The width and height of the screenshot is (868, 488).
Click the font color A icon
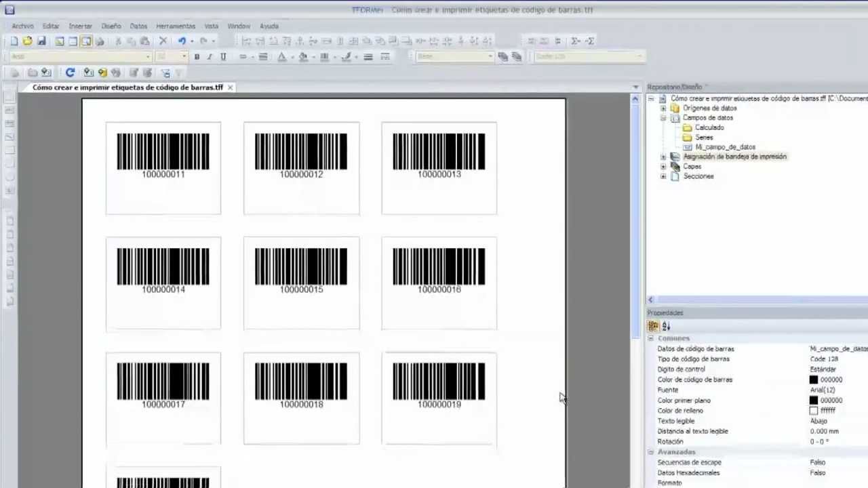pyautogui.click(x=282, y=57)
